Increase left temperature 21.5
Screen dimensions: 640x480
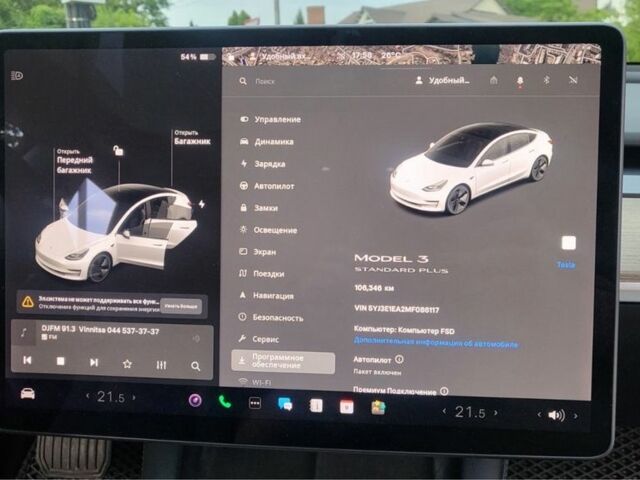(134, 397)
